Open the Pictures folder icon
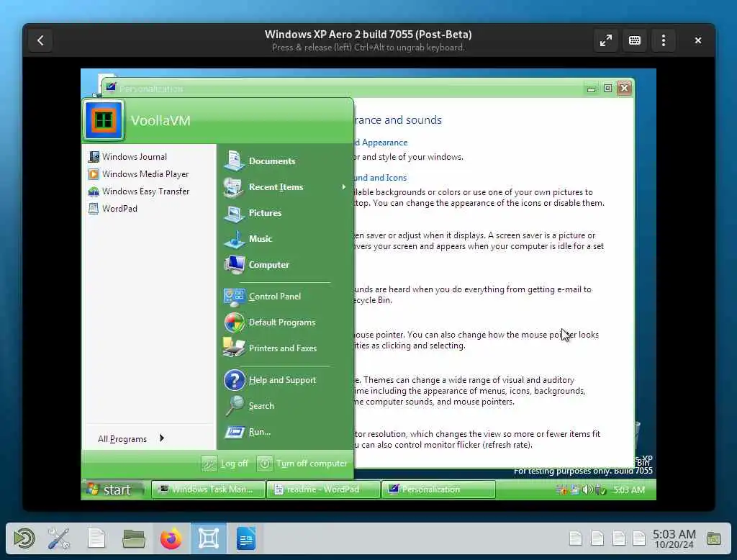Screen dimensions: 737x560 (x=234, y=212)
